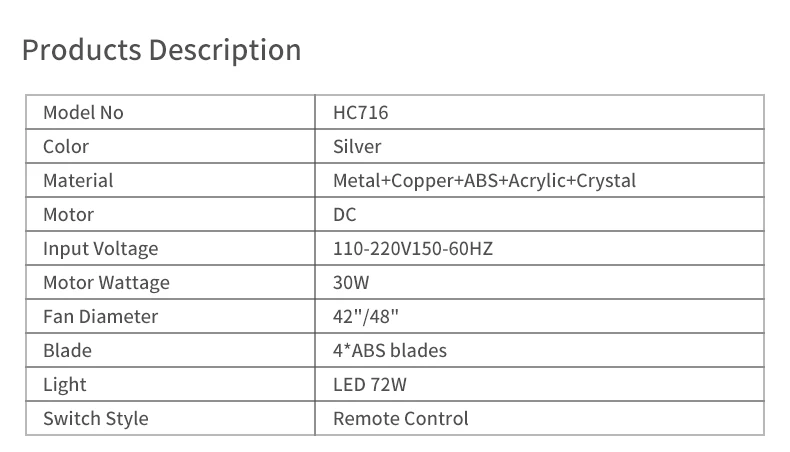This screenshot has width=790, height=452.
Task: Click the DC motor value
Action: pos(344,215)
